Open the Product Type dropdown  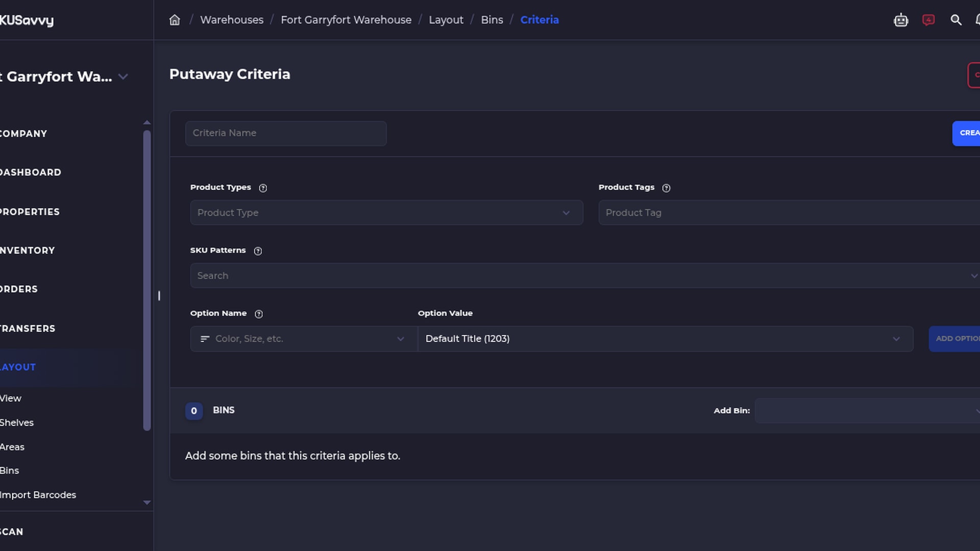[386, 213]
